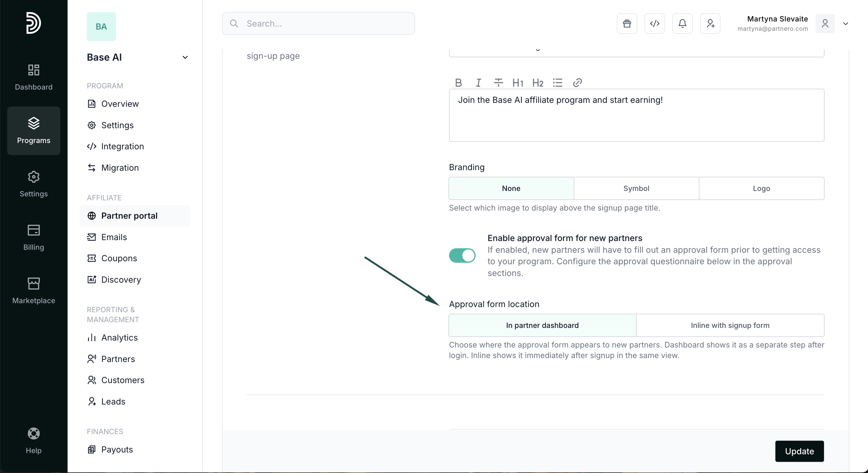
Task: Click the Update button
Action: point(799,451)
